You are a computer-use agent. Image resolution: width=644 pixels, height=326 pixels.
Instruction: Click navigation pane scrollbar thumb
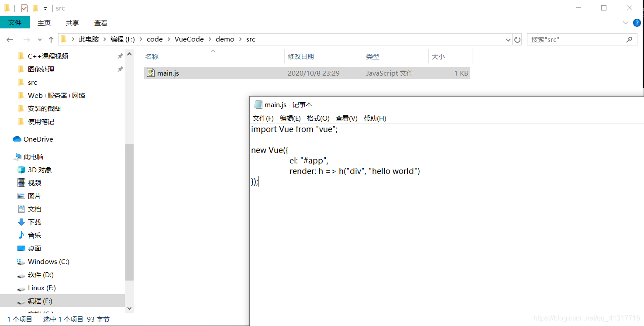[129, 212]
